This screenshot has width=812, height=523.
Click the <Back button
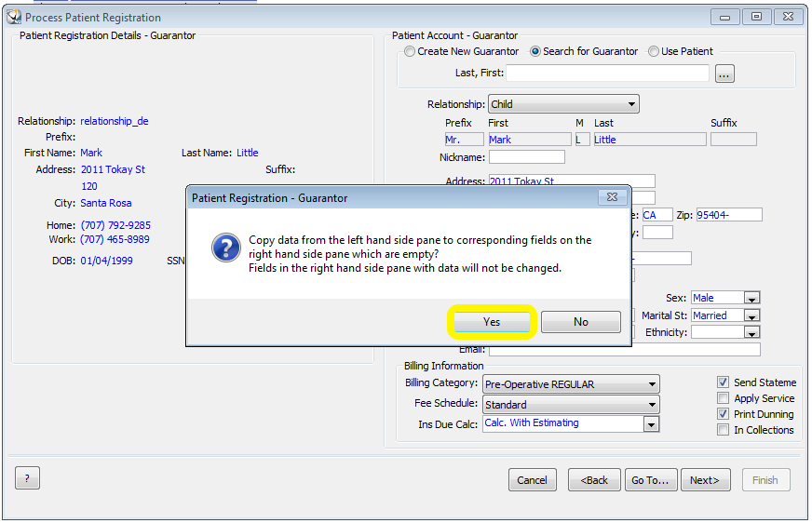(594, 480)
